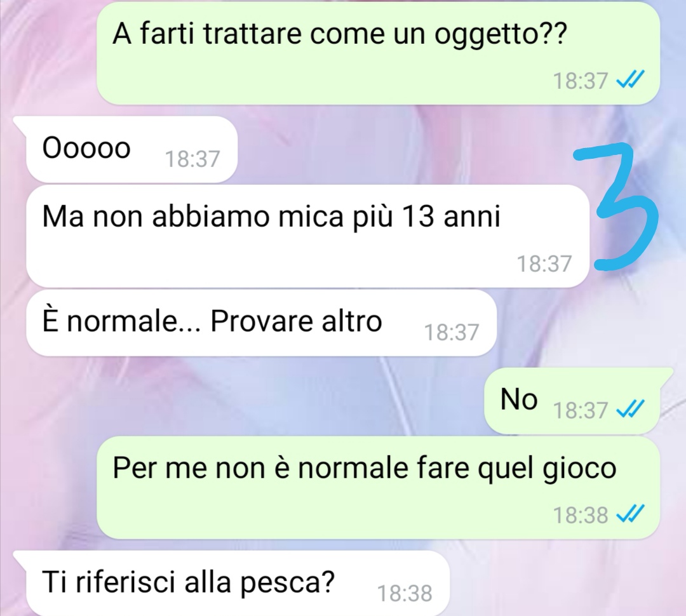
Task: Tap 18:37 timestamp on 'oggetto??' message
Action: pos(581,81)
